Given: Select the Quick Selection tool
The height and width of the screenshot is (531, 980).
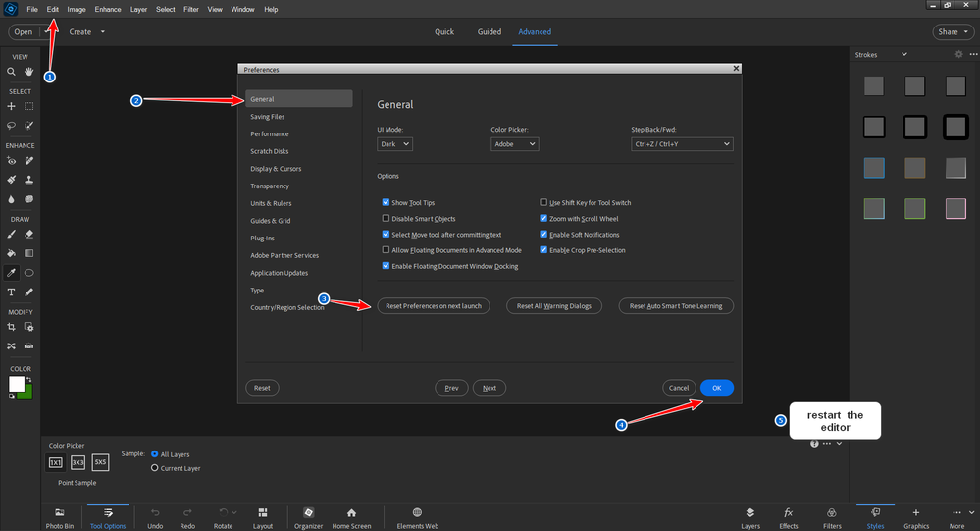Looking at the screenshot, I should [28, 126].
